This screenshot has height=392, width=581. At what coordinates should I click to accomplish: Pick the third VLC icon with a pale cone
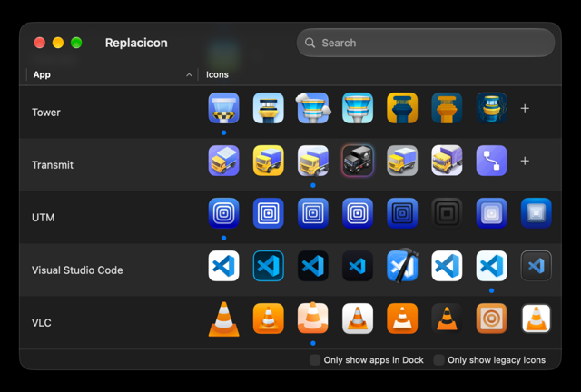[313, 318]
